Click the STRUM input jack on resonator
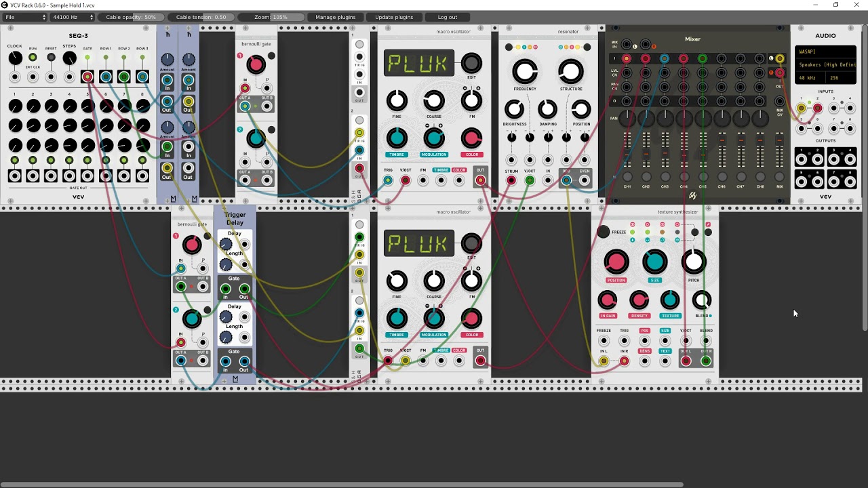868x488 pixels. (511, 180)
